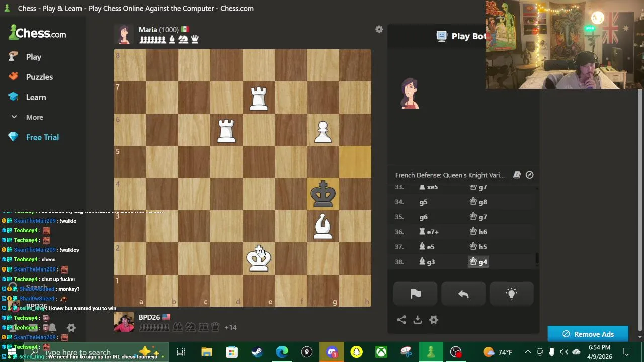Select move 34 black king g8
Image resolution: width=644 pixels, height=362 pixels.
pos(478,202)
